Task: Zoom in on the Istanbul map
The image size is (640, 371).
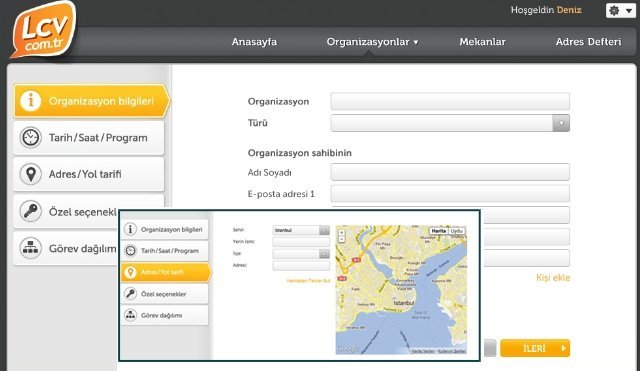Action: point(342,233)
